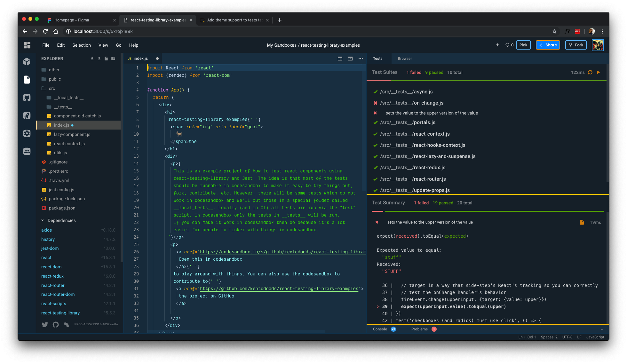Click the new directory icon in Explorer
The height and width of the screenshot is (364, 627).
(113, 59)
